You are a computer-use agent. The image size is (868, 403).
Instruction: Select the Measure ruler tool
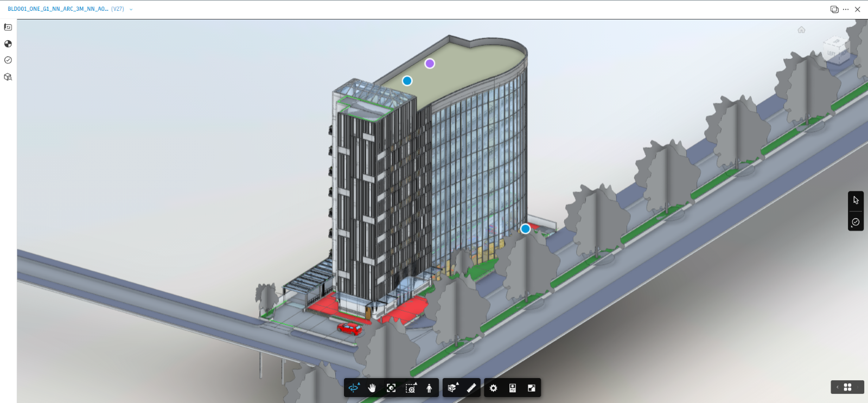coord(471,388)
